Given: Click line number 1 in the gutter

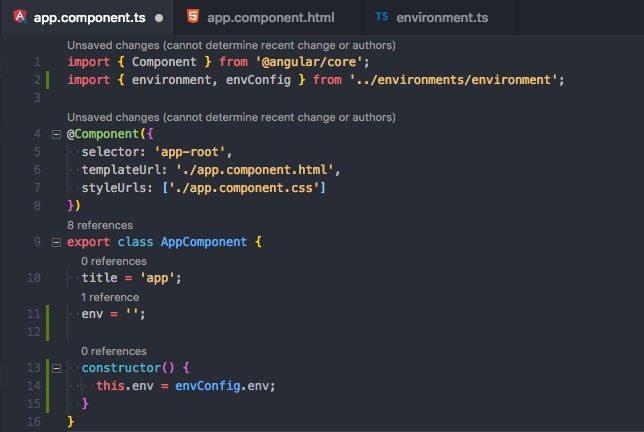Looking at the screenshot, I should pyautogui.click(x=37, y=62).
